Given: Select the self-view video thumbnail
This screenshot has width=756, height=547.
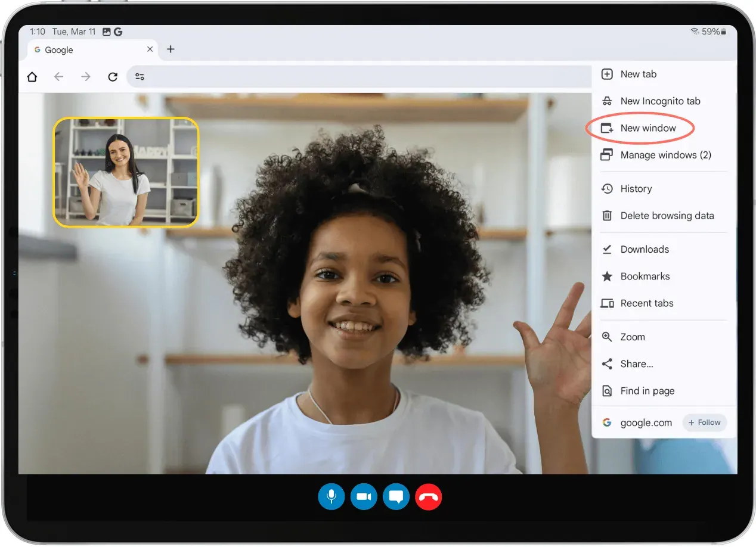Looking at the screenshot, I should [x=126, y=172].
